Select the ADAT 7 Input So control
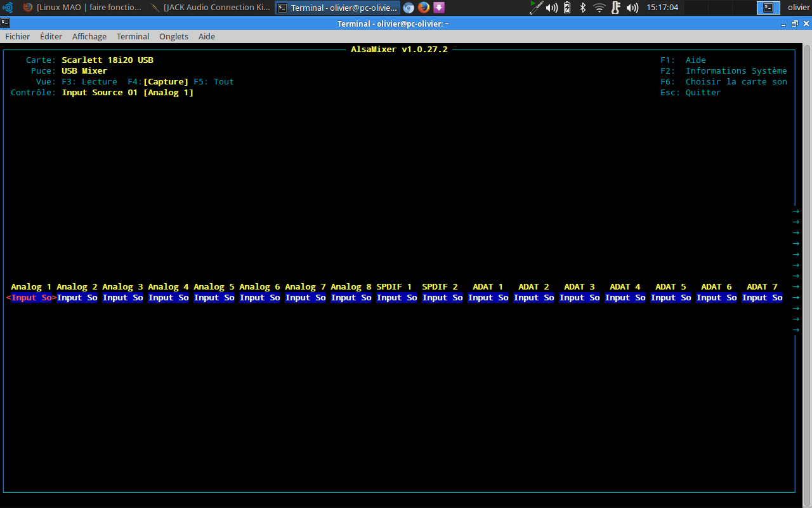The width and height of the screenshot is (812, 508). pos(763,297)
